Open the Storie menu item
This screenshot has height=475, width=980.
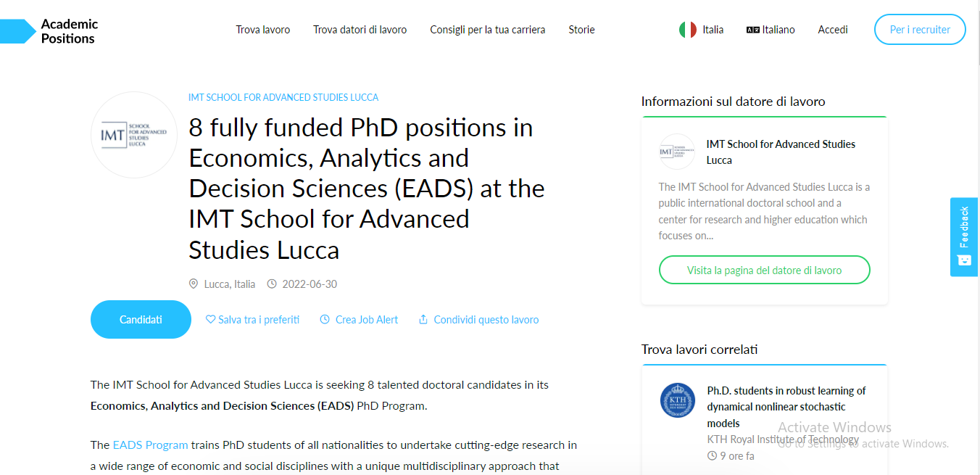point(582,30)
